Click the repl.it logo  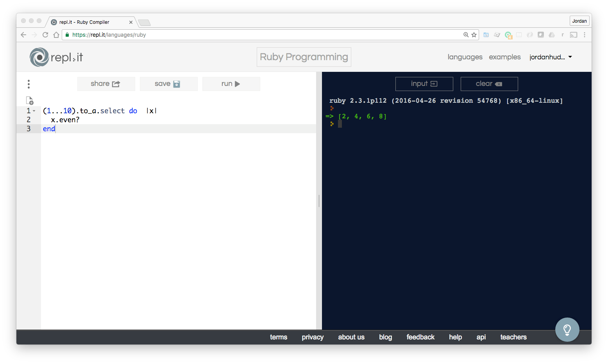pos(56,57)
